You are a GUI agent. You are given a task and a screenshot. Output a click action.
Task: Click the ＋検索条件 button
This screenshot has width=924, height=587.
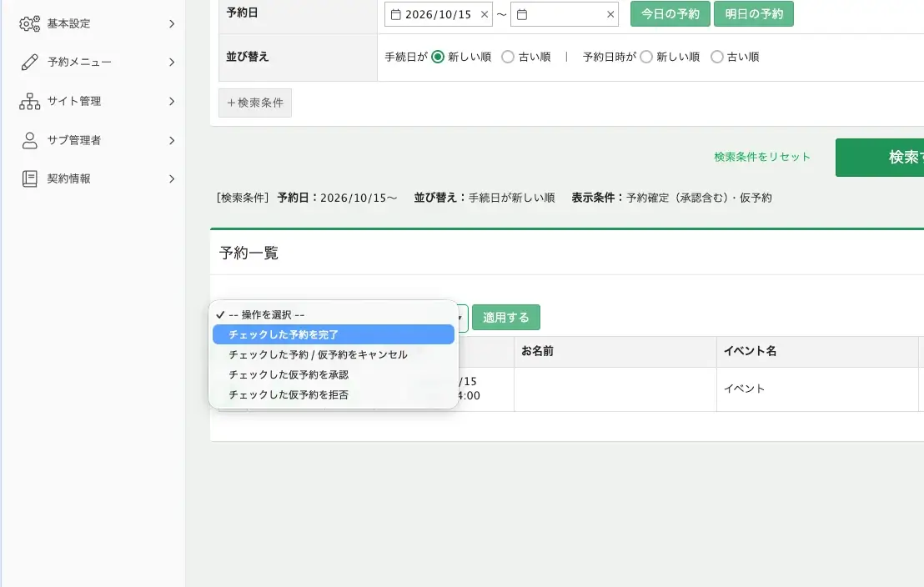[255, 103]
